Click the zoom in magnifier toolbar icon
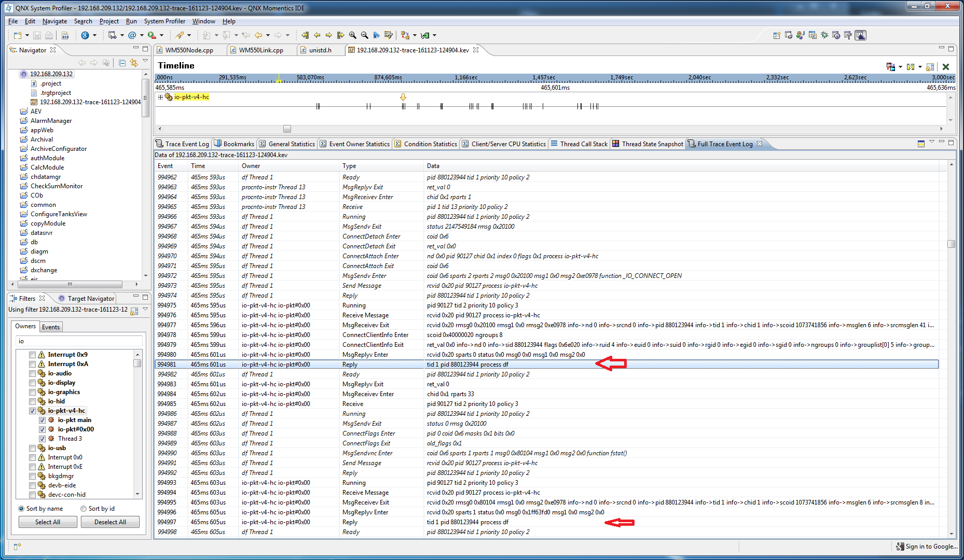This screenshot has height=560, width=964. click(x=353, y=35)
